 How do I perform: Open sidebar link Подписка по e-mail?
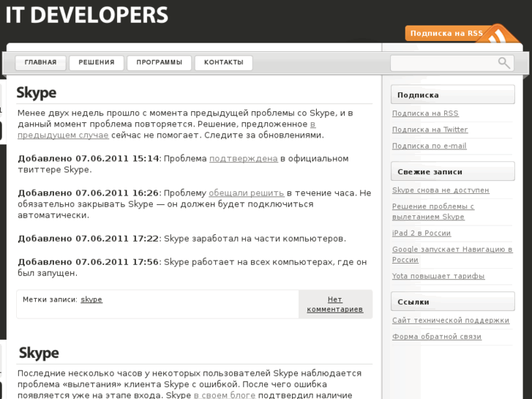pyautogui.click(x=430, y=146)
